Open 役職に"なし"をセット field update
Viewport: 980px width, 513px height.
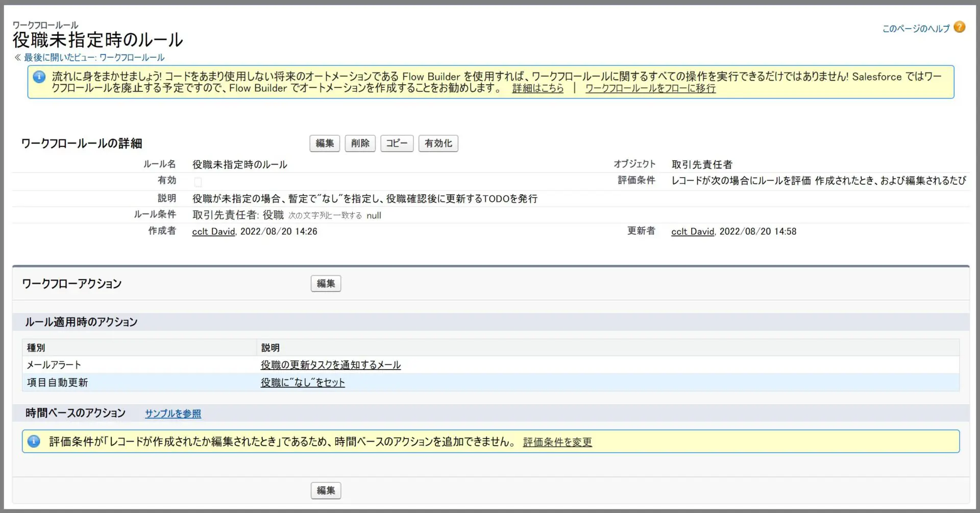click(x=303, y=382)
